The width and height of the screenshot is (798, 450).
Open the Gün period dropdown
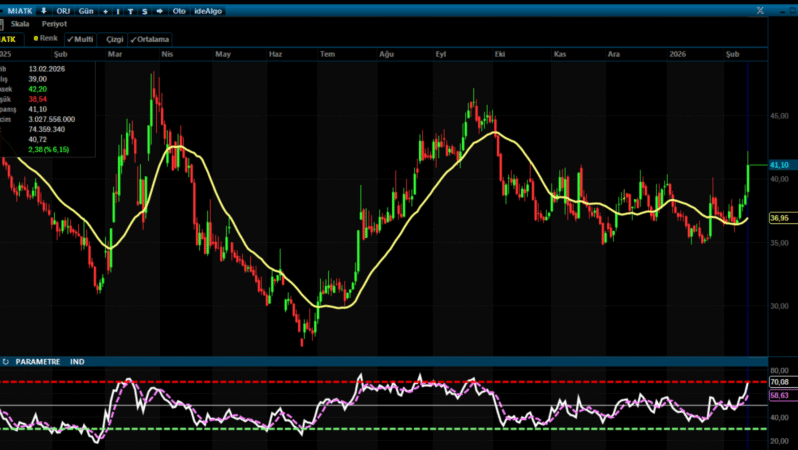point(86,10)
